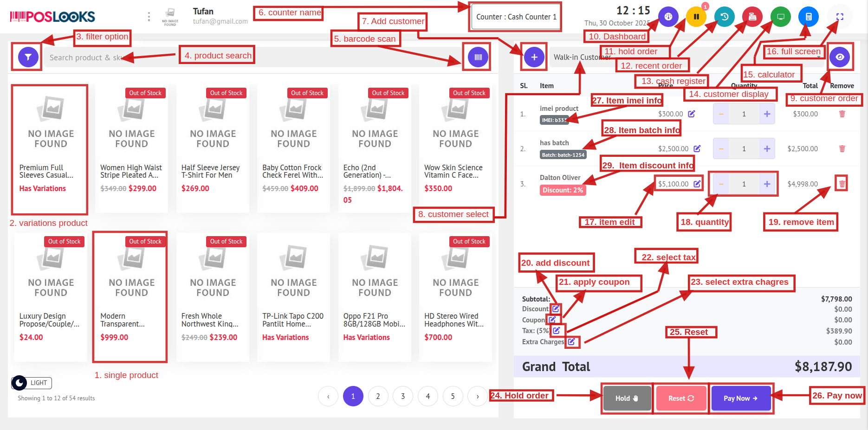
Task: Enter full screen mode
Action: (839, 17)
